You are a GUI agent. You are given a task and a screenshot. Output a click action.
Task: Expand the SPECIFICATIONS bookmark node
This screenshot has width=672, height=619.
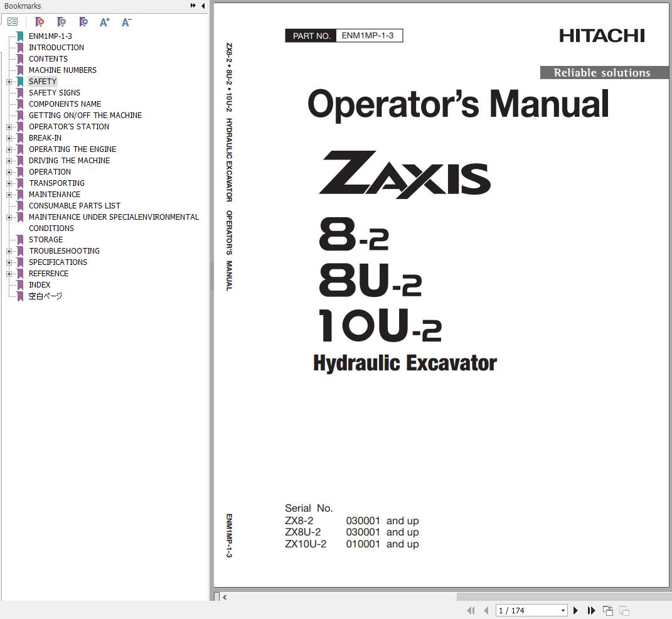tap(9, 262)
